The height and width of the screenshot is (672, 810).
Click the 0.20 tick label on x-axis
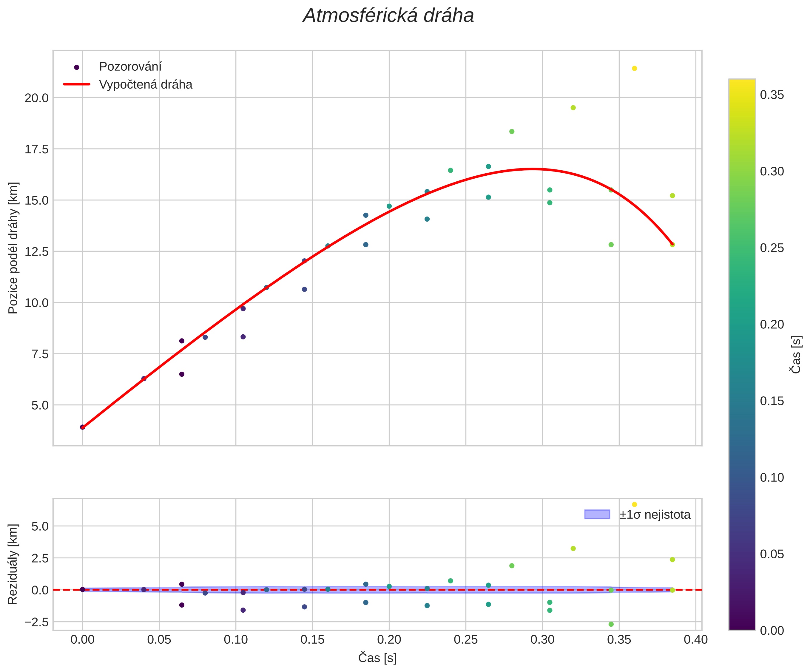(x=389, y=639)
